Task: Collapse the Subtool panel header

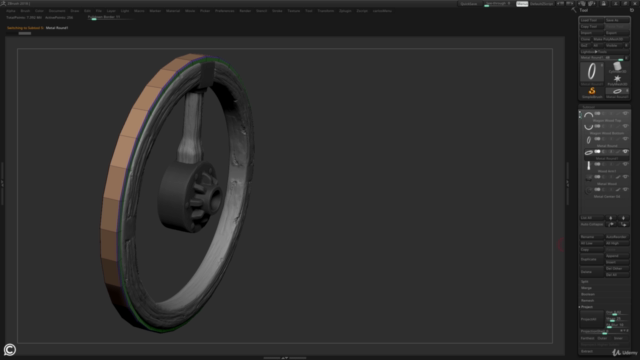Action: click(589, 107)
